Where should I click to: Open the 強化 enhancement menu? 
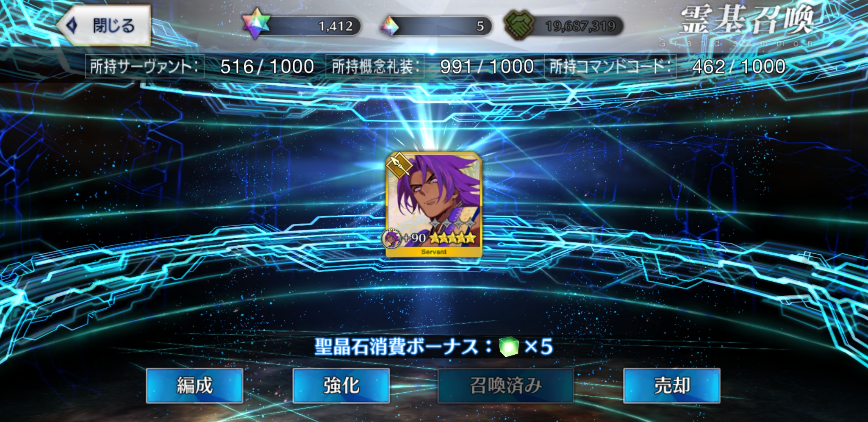[x=341, y=386]
